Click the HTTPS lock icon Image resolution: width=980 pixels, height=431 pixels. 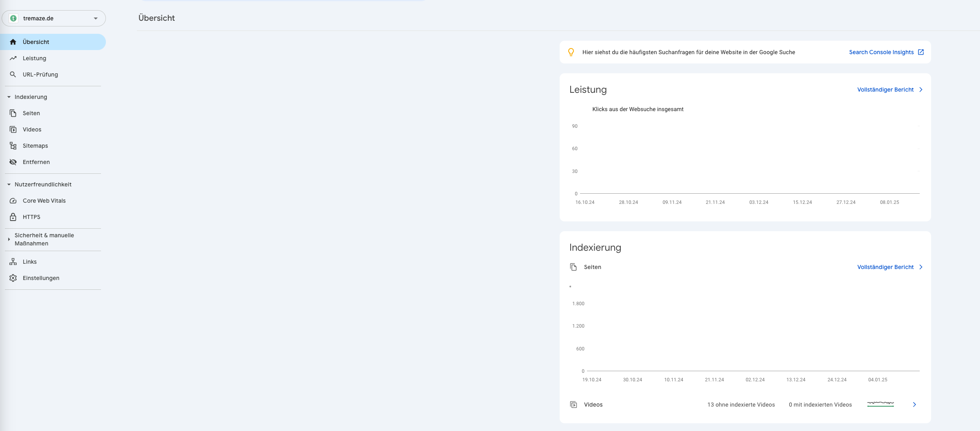pyautogui.click(x=13, y=217)
